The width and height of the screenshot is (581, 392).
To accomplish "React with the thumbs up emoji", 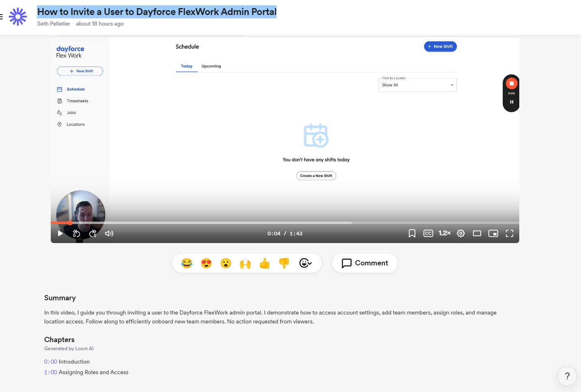I will point(265,263).
